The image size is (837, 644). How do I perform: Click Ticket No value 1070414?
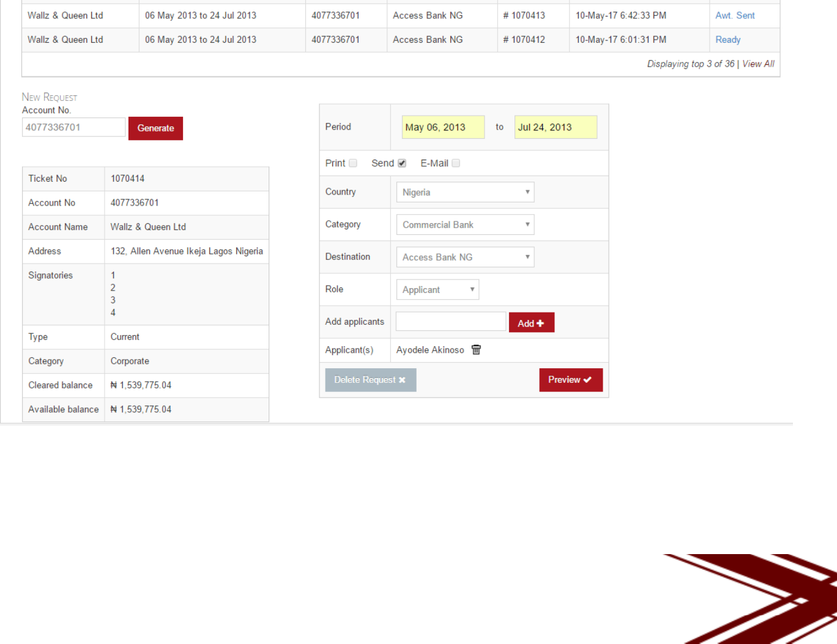pyautogui.click(x=127, y=179)
